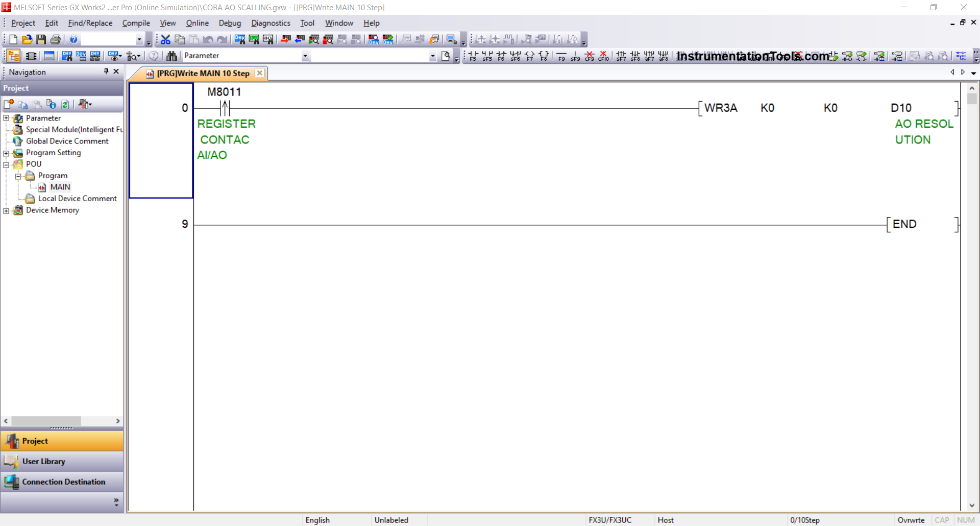980x526 pixels.
Task: Open the Project view button
Action: 62,441
